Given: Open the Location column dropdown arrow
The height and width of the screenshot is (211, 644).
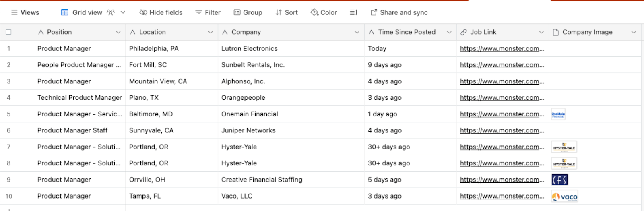Looking at the screenshot, I should point(211,32).
